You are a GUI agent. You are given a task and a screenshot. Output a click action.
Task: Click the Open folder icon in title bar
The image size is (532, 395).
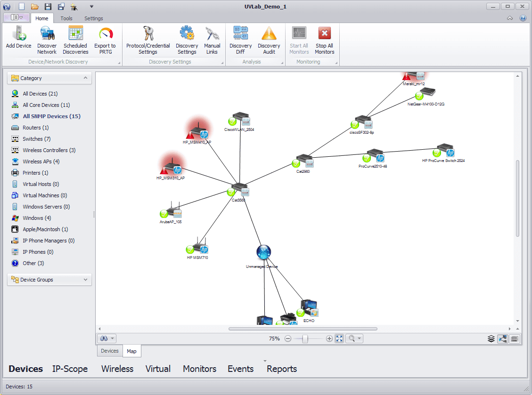34,7
